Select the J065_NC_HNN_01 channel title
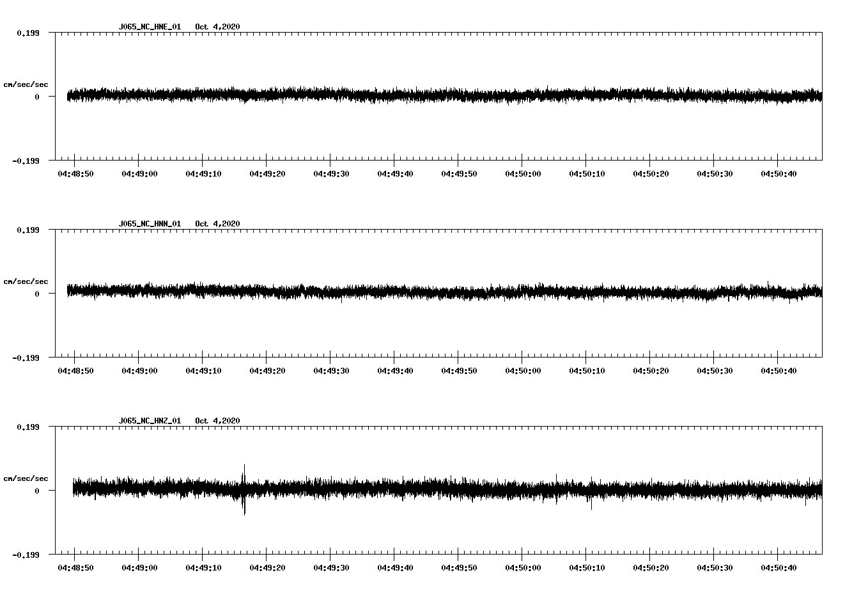Image resolution: width=868 pixels, height=591 pixels. (x=149, y=224)
